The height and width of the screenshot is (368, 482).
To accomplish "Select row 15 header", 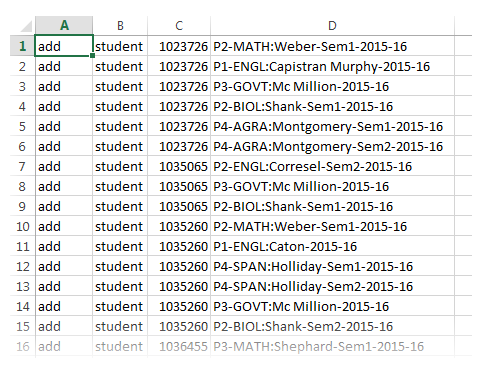I will coord(22,326).
